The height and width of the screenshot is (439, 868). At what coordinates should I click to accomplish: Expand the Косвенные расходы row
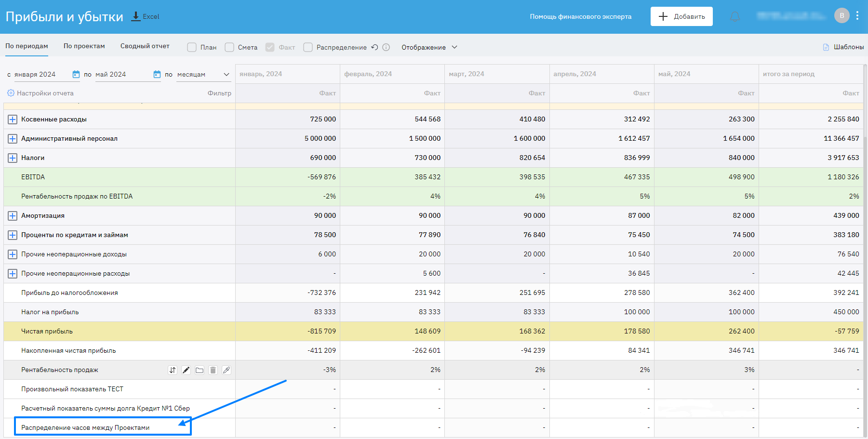coord(13,119)
